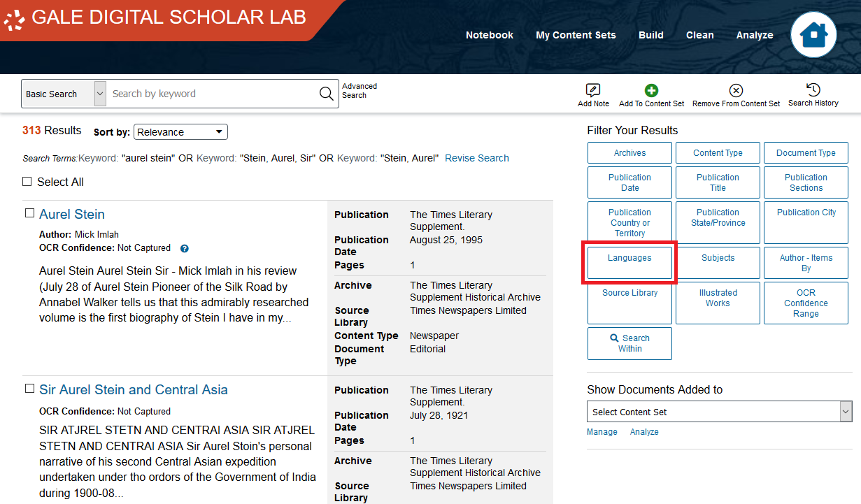The height and width of the screenshot is (504, 861).
Task: Open My Content Sets from the navigation
Action: 576,34
